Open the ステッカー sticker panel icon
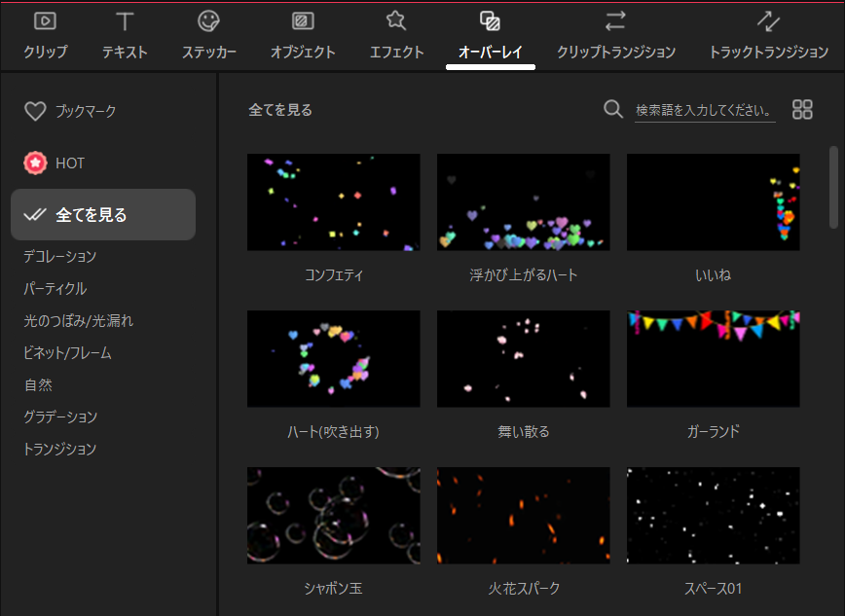Screen dimensions: 845x616 pyautogui.click(x=208, y=21)
